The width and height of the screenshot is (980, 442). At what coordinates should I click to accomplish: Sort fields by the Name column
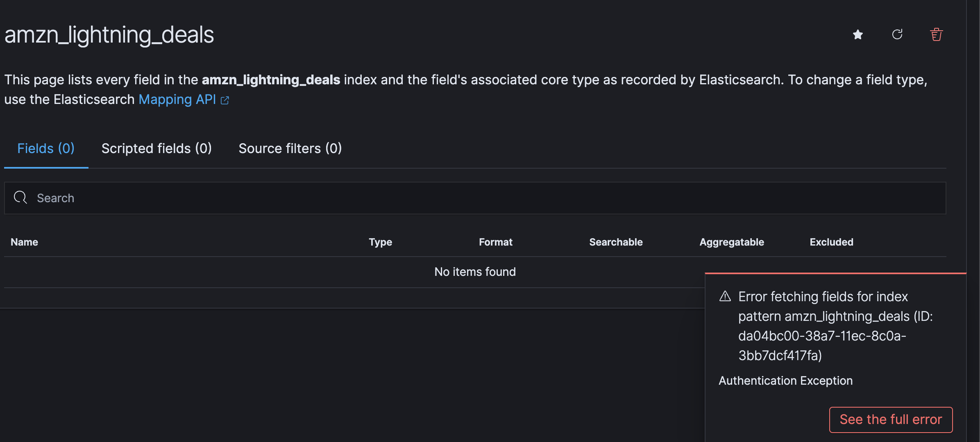(x=24, y=242)
